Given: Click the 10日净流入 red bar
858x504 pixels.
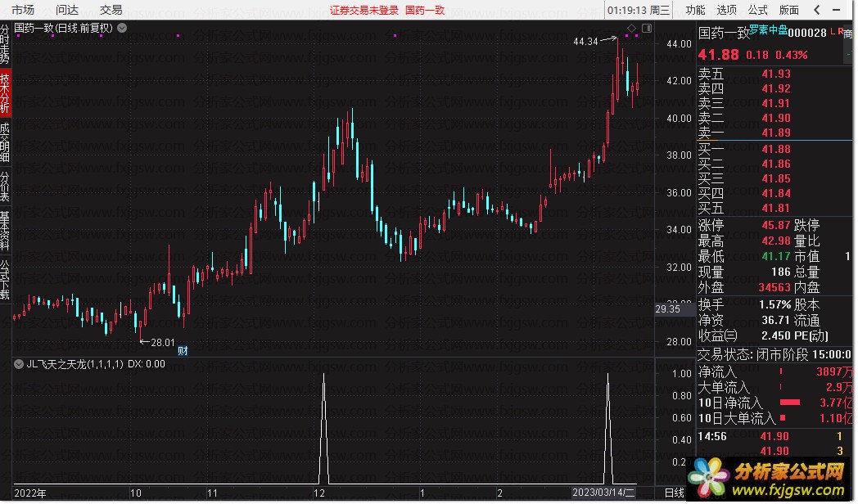Looking at the screenshot, I should point(789,403).
